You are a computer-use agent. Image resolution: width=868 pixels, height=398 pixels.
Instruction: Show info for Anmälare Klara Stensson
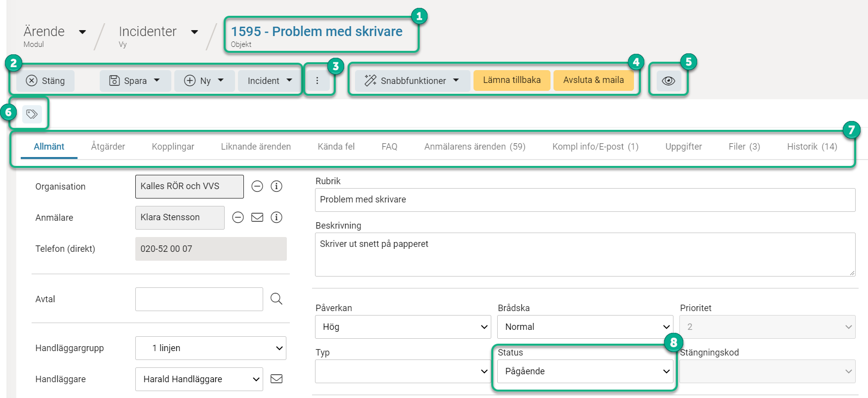tap(276, 217)
